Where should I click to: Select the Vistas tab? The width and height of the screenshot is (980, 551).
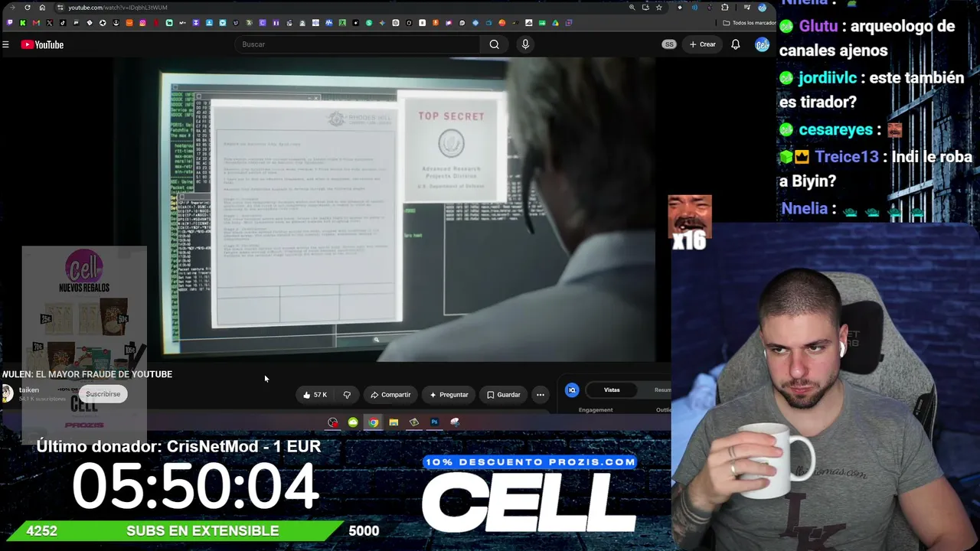tap(612, 390)
